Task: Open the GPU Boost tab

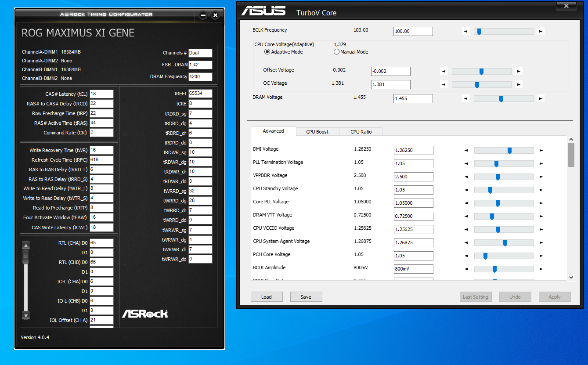Action: point(317,132)
